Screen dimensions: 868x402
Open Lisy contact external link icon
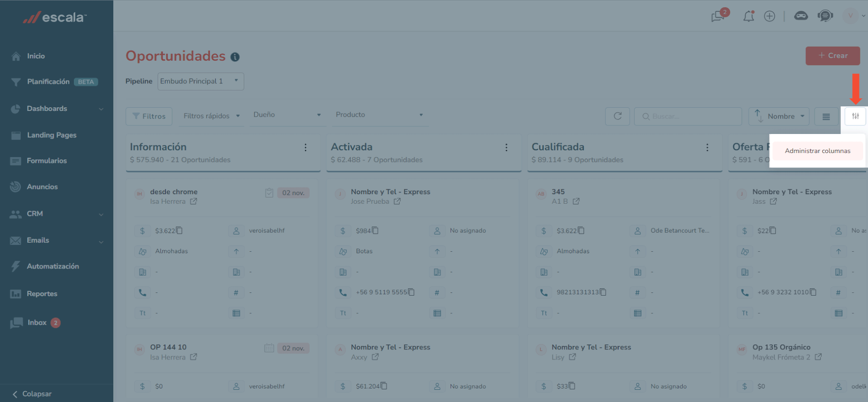click(572, 357)
